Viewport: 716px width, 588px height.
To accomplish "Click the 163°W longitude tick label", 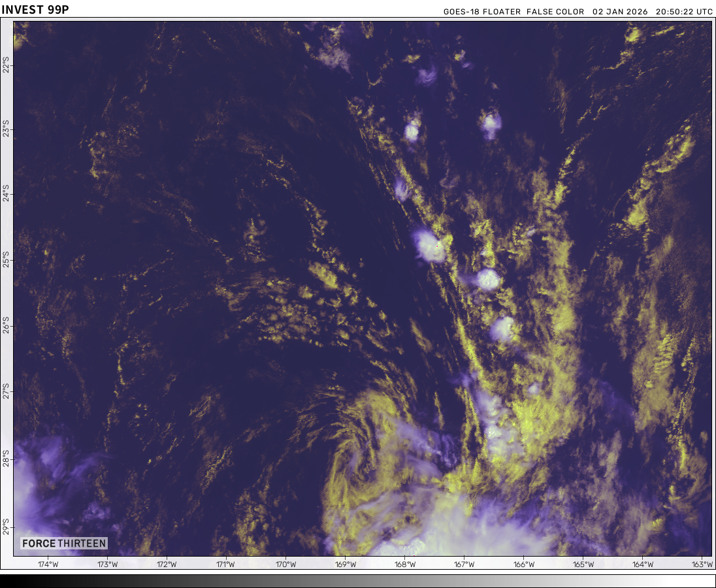I will [702, 564].
